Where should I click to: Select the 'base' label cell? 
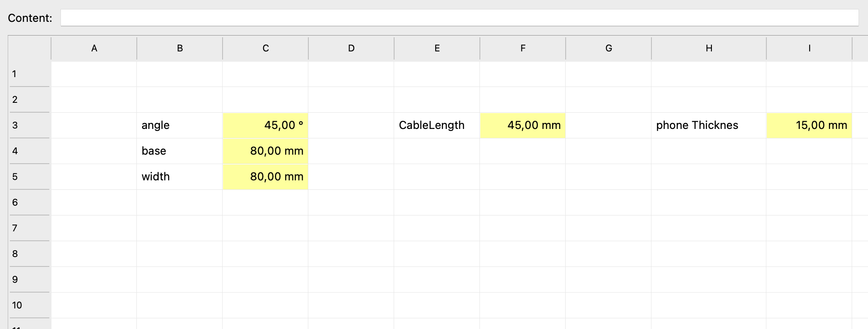tap(179, 151)
